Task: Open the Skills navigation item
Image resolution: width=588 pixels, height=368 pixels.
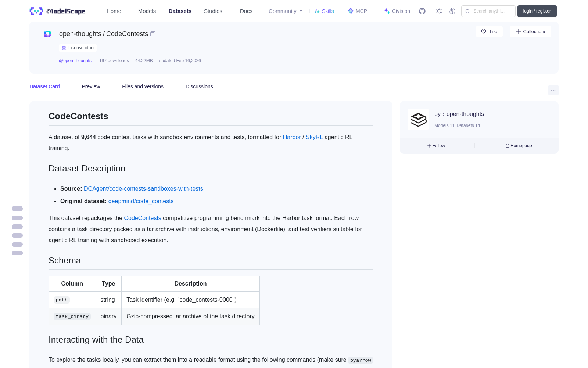Action: [x=324, y=11]
